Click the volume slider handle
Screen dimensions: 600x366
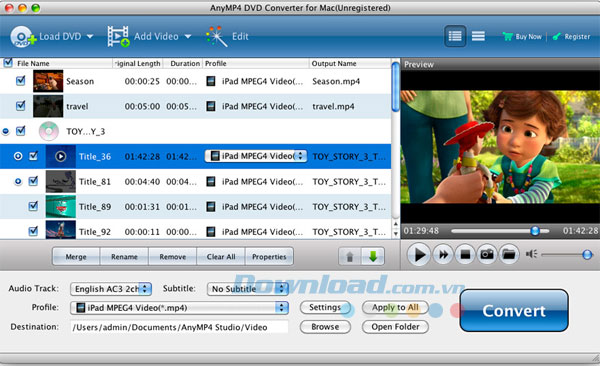tap(587, 255)
